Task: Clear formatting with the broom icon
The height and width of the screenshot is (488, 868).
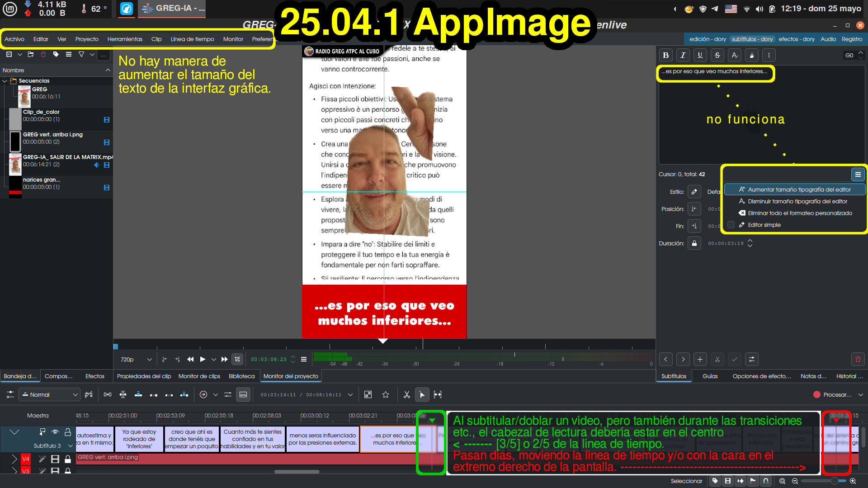Action: (x=751, y=55)
